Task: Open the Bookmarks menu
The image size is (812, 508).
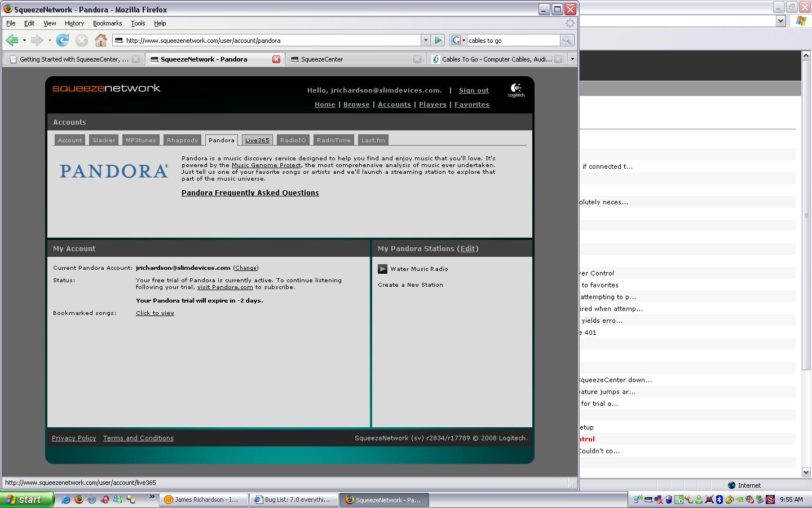Action: click(107, 23)
